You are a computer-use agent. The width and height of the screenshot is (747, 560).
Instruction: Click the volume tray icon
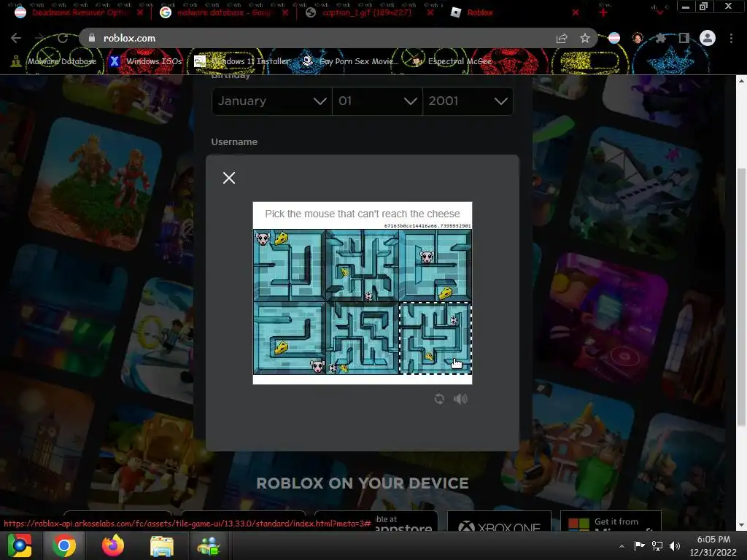[x=675, y=545]
